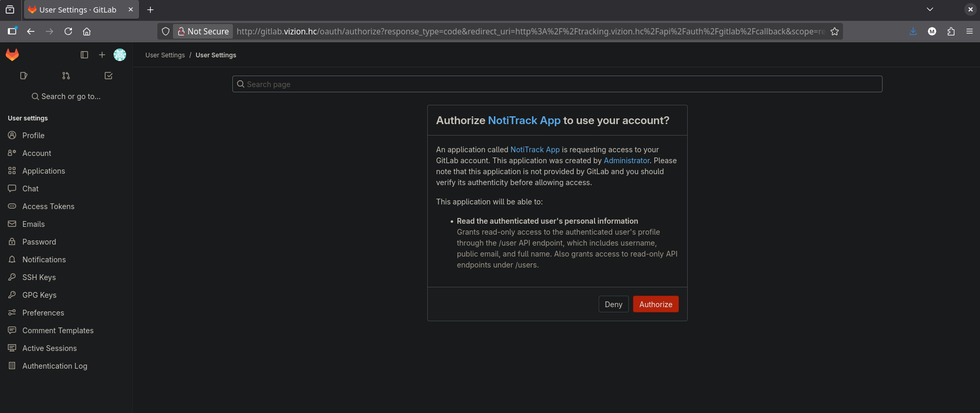Open the Administrator user link
The width and height of the screenshot is (980, 413).
pyautogui.click(x=627, y=161)
